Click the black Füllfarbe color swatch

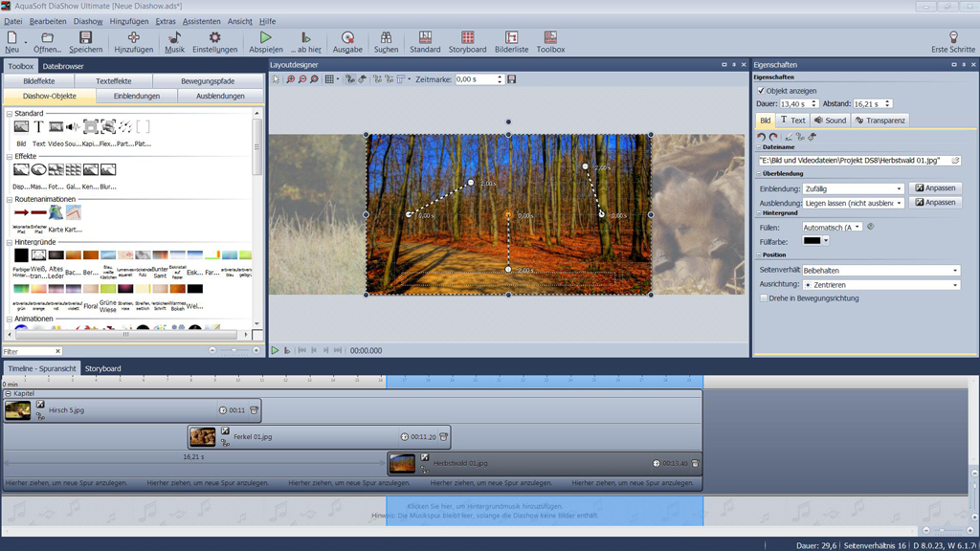(x=813, y=241)
